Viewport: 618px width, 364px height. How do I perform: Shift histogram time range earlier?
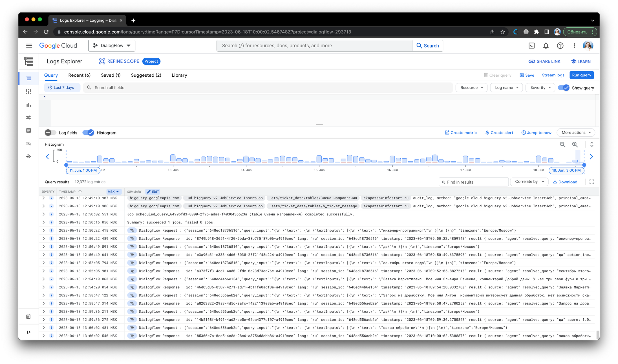coord(47,157)
